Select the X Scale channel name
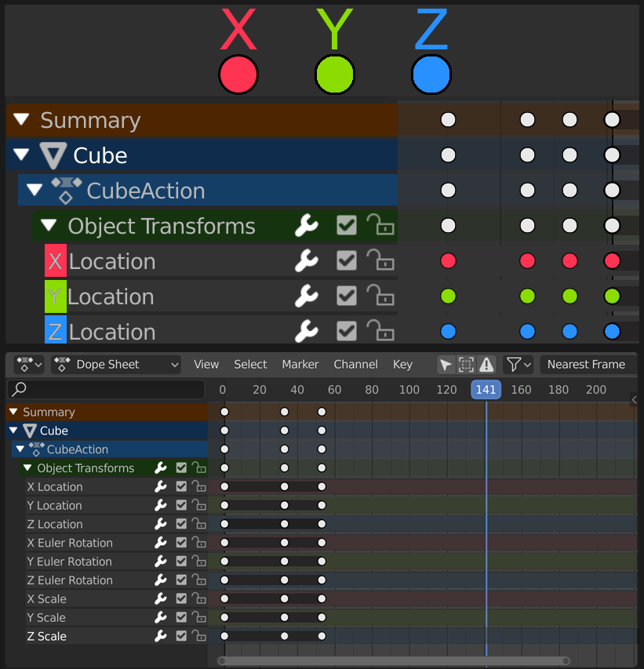 pos(46,598)
